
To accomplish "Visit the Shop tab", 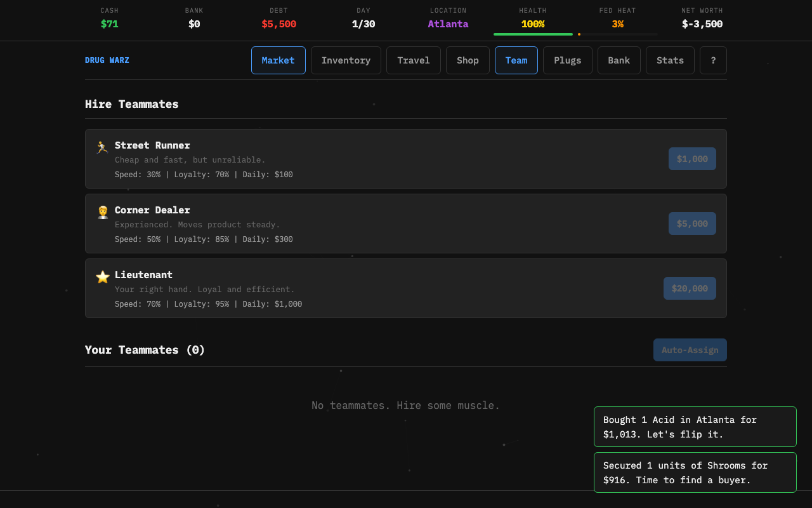I will click(468, 60).
